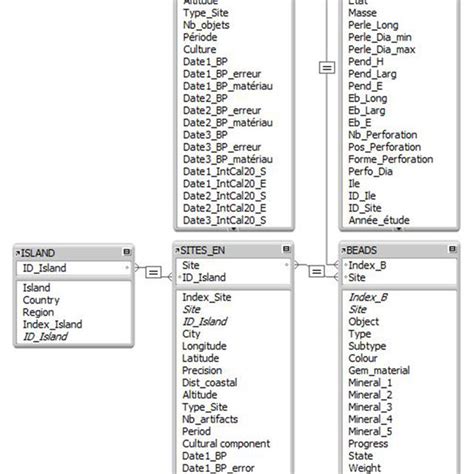Select the Region field in ISLAND
The height and width of the screenshot is (474, 474).
pyautogui.click(x=38, y=312)
